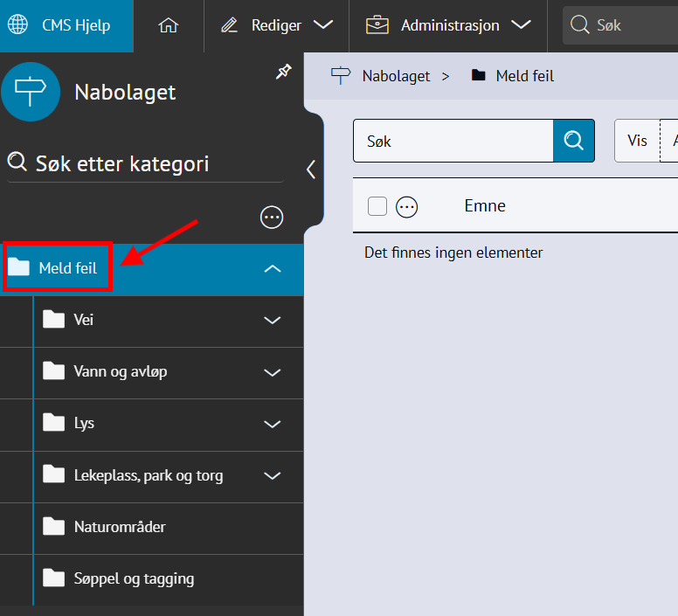Click the CMS Hjelp globe button
This screenshot has height=616, width=678.
(x=66, y=25)
